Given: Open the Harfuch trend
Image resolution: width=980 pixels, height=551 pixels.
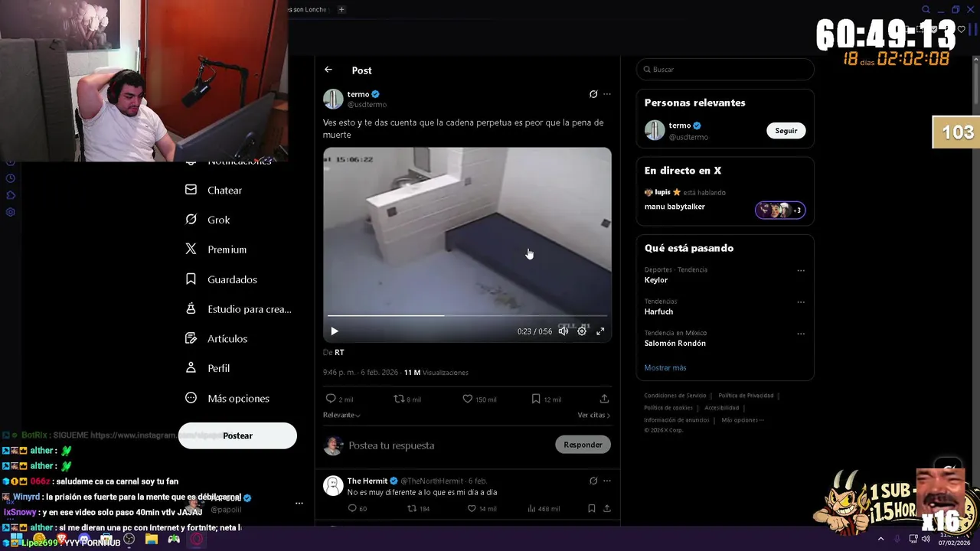Looking at the screenshot, I should tap(658, 311).
